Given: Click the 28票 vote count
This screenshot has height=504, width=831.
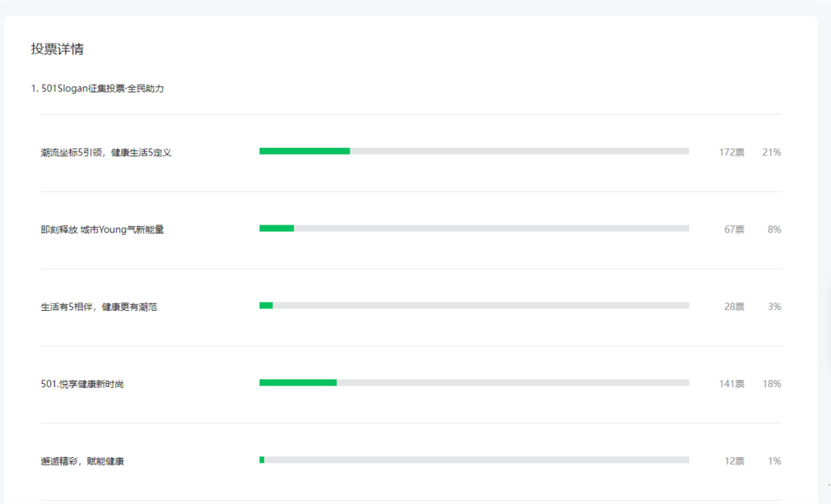Looking at the screenshot, I should tap(734, 307).
